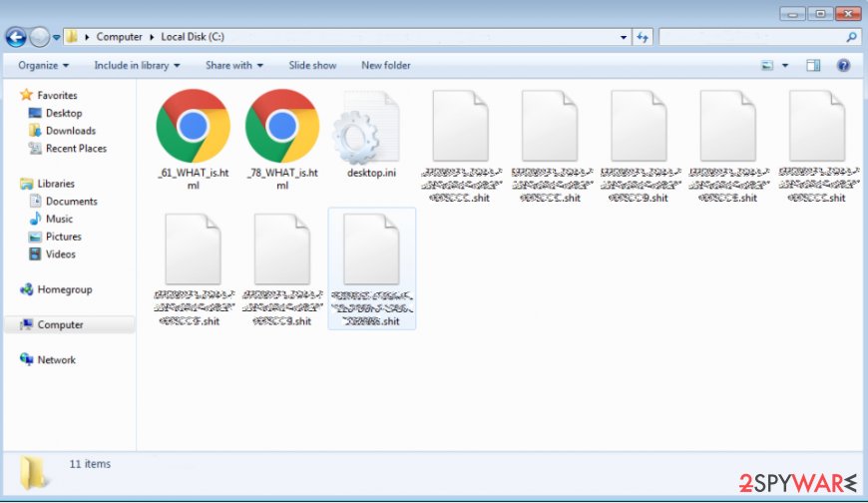868x503 pixels.
Task: Open the recent pages dropdown arrow
Action: click(57, 38)
